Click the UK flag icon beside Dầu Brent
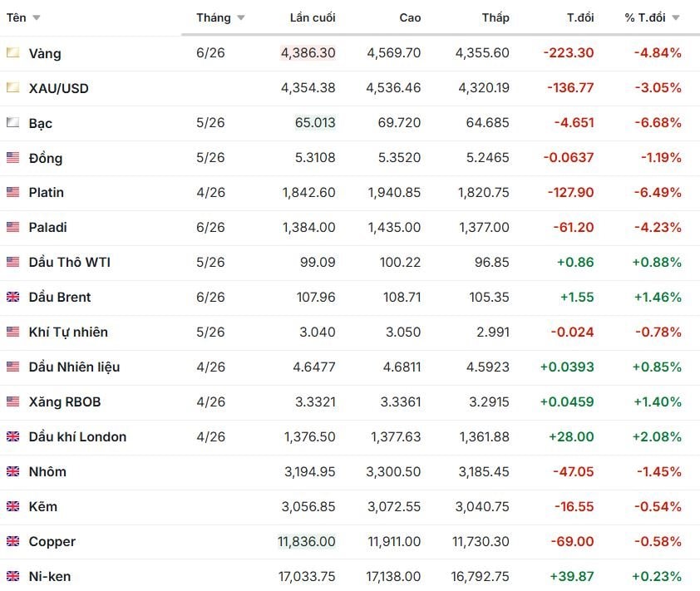The width and height of the screenshot is (700, 591). [x=12, y=298]
